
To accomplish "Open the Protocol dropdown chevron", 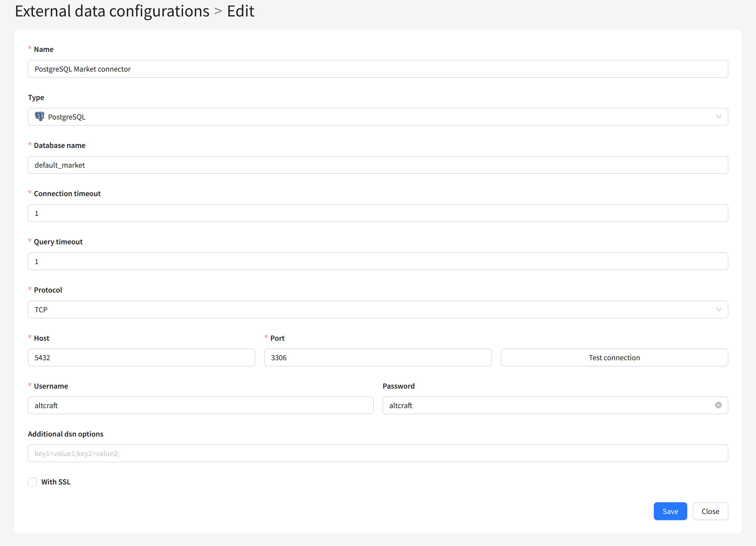I will [719, 309].
